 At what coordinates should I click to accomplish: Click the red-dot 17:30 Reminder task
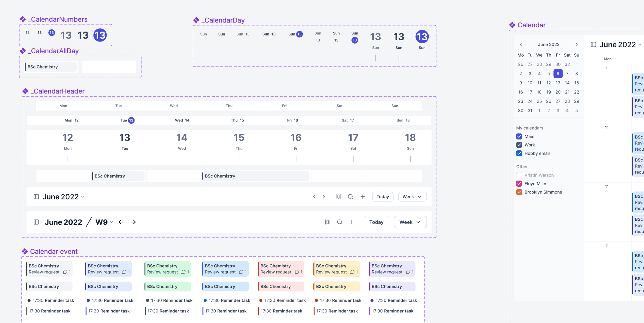(x=282, y=300)
